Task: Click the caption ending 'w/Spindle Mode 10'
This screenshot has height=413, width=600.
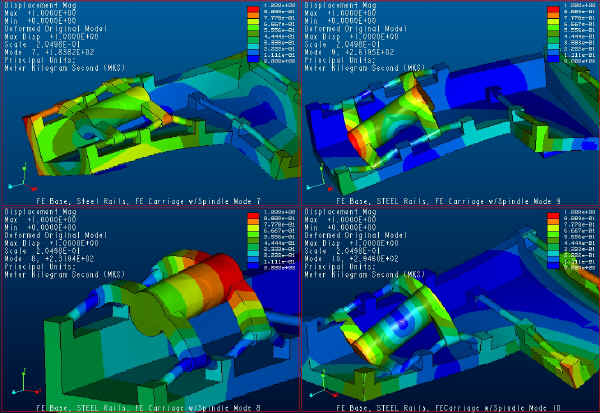Action: [x=448, y=408]
